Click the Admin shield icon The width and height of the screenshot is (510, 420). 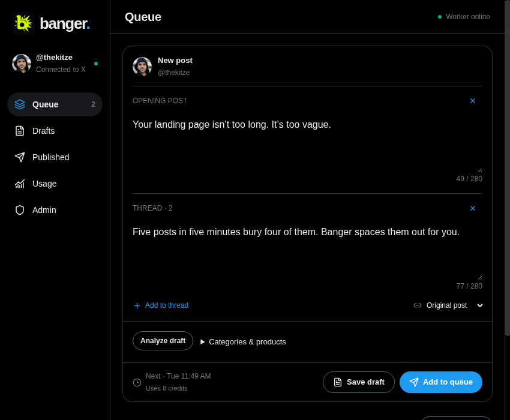(x=20, y=210)
